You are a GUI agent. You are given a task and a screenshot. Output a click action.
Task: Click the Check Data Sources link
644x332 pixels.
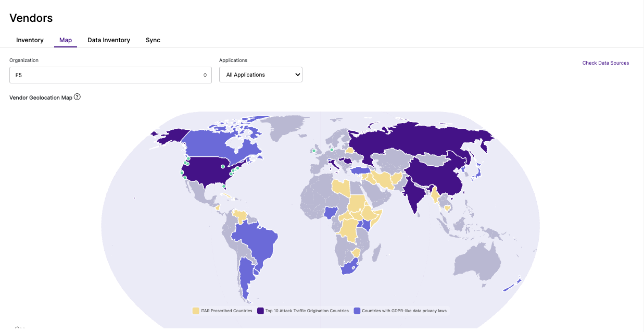(x=605, y=63)
